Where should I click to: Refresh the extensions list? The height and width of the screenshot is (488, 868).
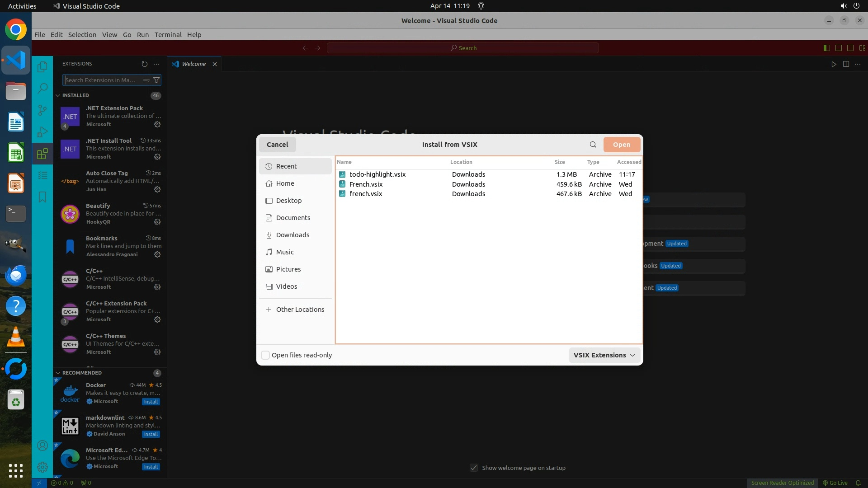[144, 64]
